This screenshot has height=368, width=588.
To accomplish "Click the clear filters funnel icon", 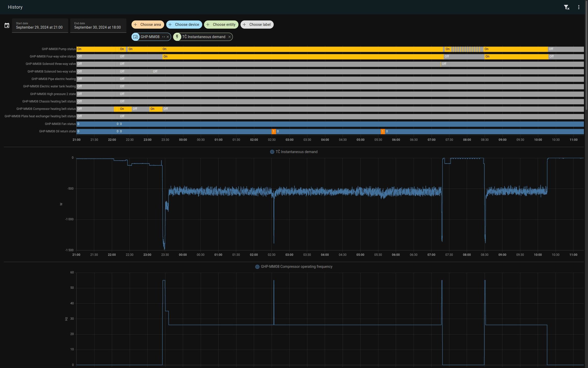I will coord(566,7).
